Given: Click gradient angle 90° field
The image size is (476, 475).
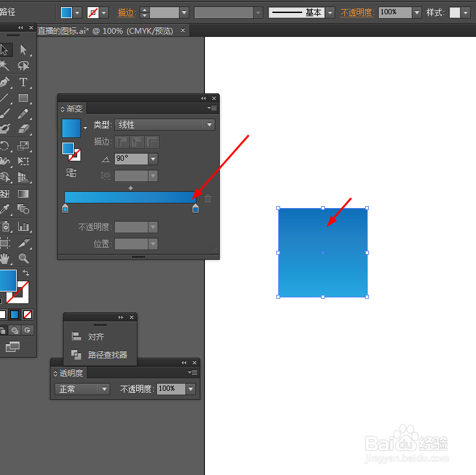Looking at the screenshot, I should coord(131,159).
